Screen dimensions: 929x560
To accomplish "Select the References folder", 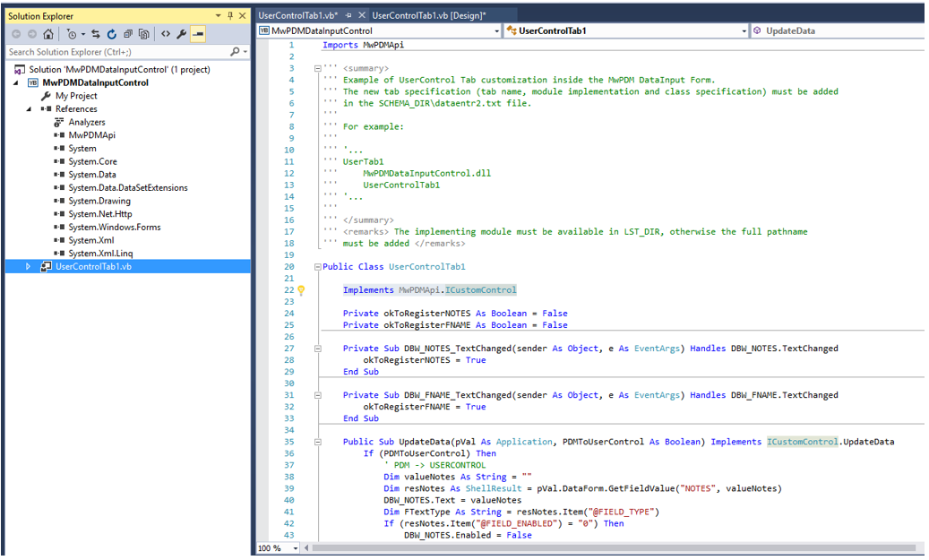I will pos(76,109).
